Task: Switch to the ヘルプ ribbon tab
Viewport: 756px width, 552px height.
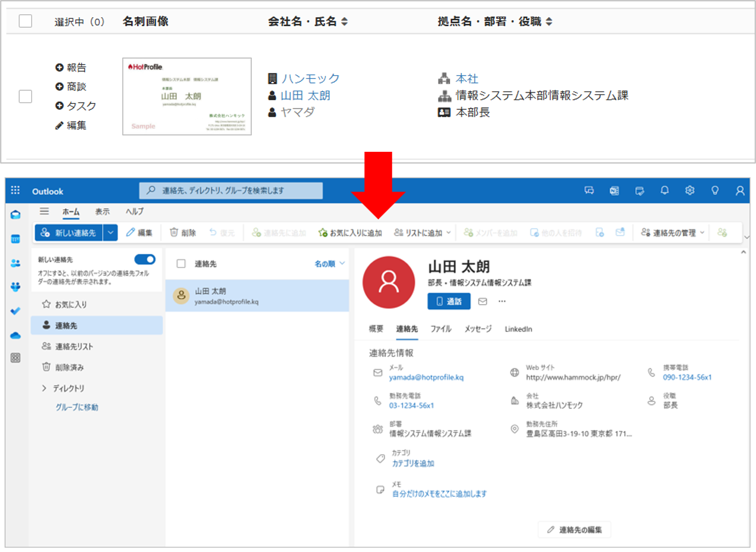Action: [134, 211]
